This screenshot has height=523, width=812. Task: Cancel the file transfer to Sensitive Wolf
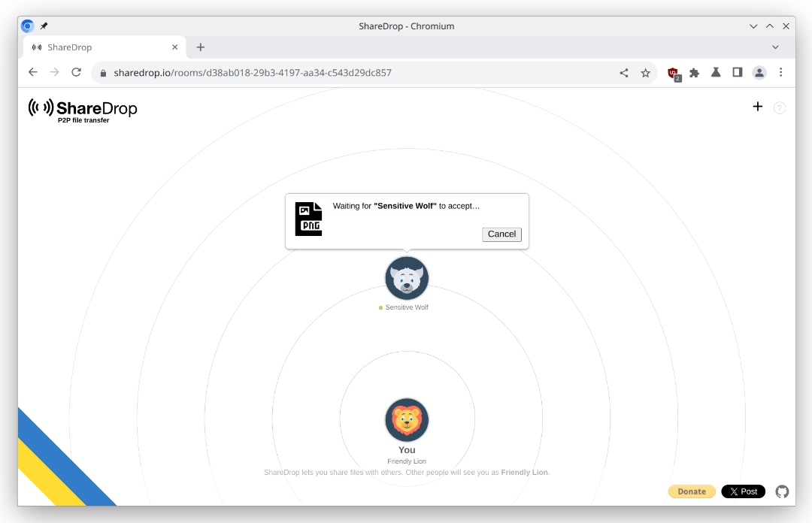coord(501,234)
